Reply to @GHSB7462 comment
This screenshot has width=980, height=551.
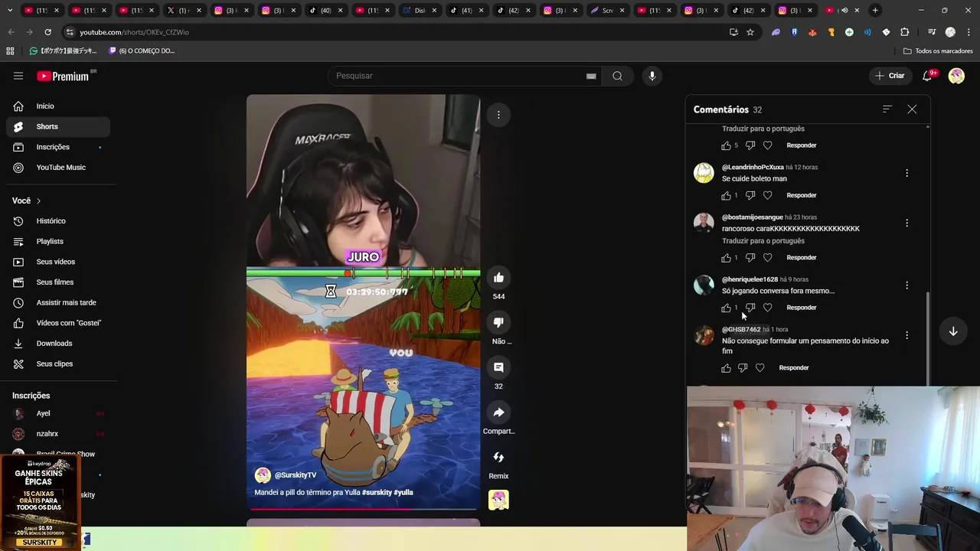coord(794,368)
